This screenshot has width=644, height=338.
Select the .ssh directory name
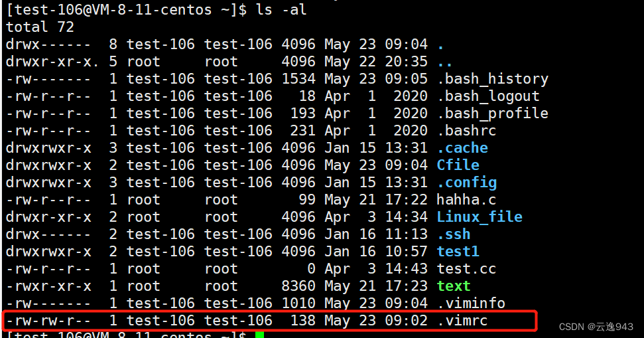454,234
